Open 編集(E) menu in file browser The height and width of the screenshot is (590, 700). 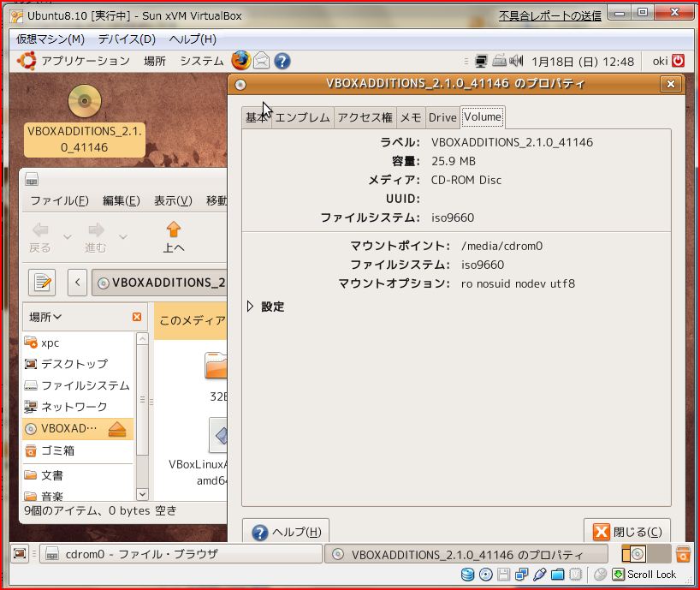click(x=122, y=200)
